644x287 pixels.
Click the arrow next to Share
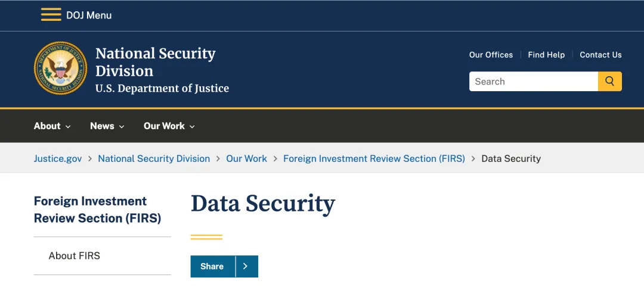pos(246,267)
